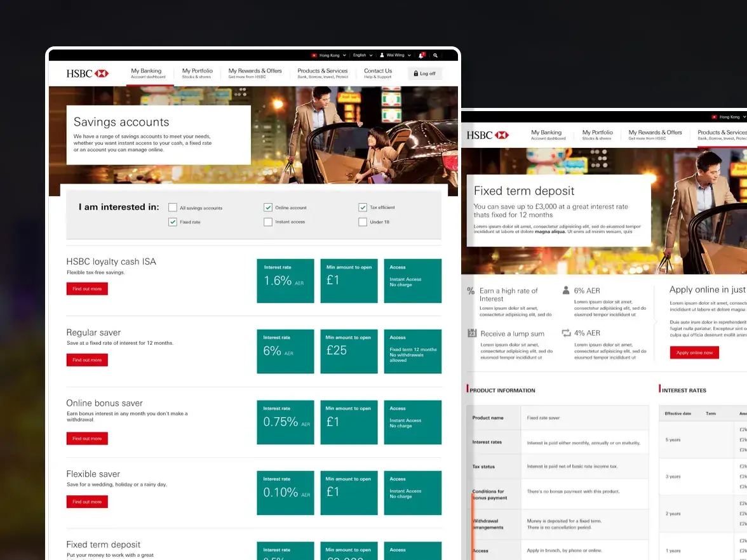Screen dimensions: 747x560
Task: Open the Hong Kong dropdown in the Fixed term deposit window
Action: point(729,117)
